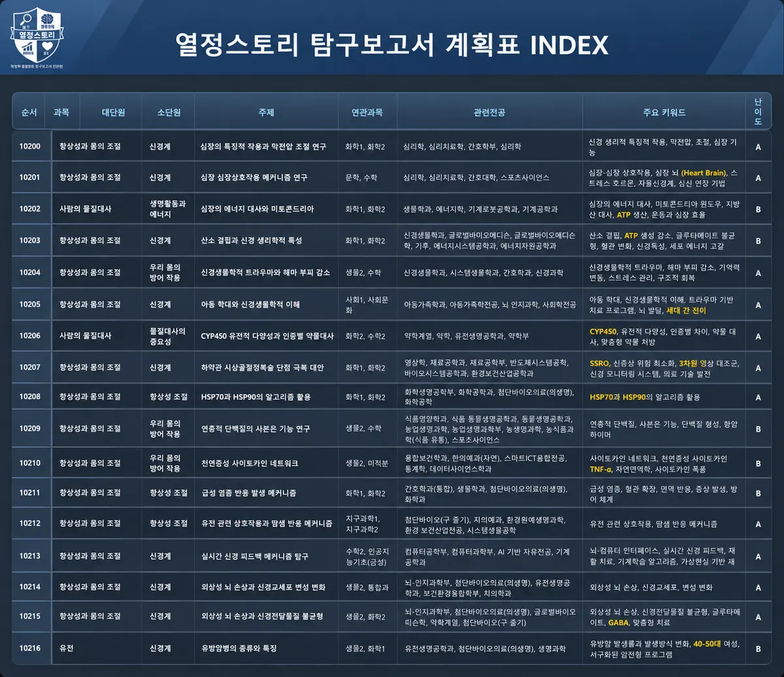The height and width of the screenshot is (677, 784).
Task: Click topic '유방암병의 종류와 특징'
Action: (x=238, y=648)
